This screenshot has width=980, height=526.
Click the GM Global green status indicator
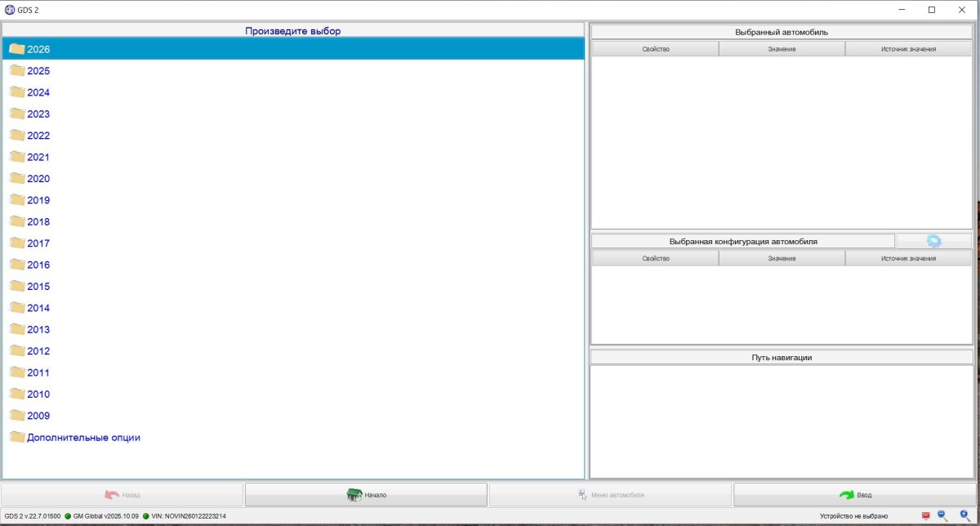[x=68, y=516]
